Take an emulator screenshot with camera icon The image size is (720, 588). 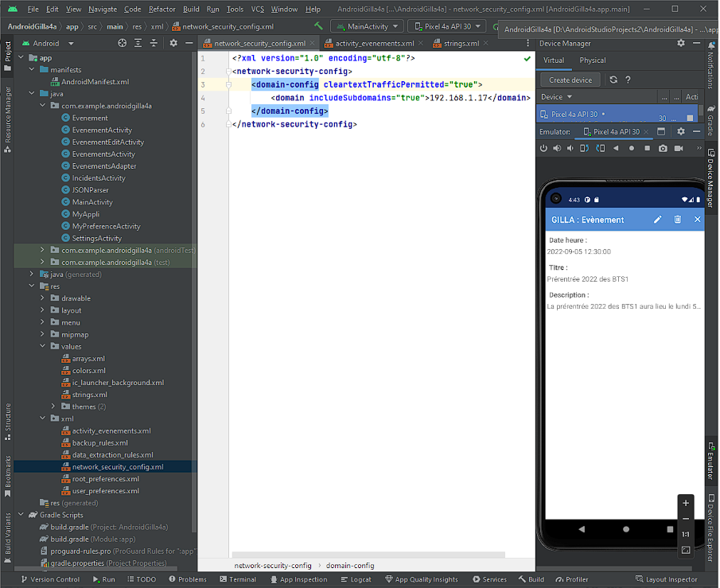pyautogui.click(x=663, y=148)
